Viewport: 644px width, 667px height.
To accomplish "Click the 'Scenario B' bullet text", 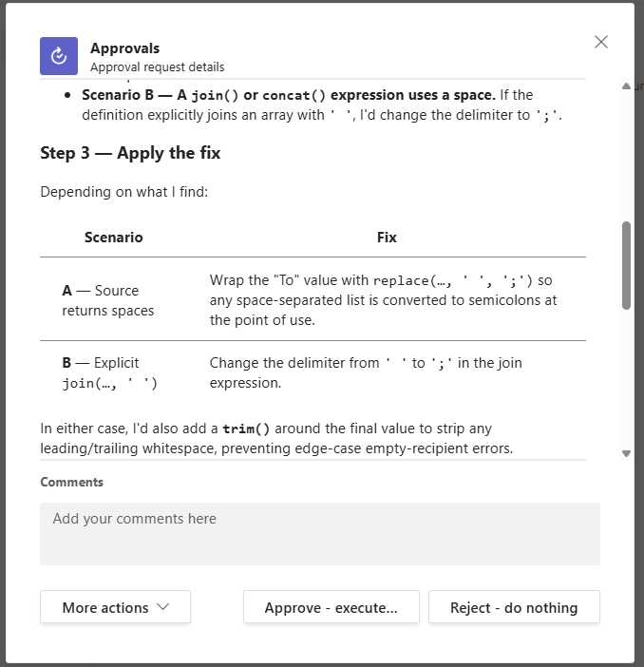I will pos(322,105).
